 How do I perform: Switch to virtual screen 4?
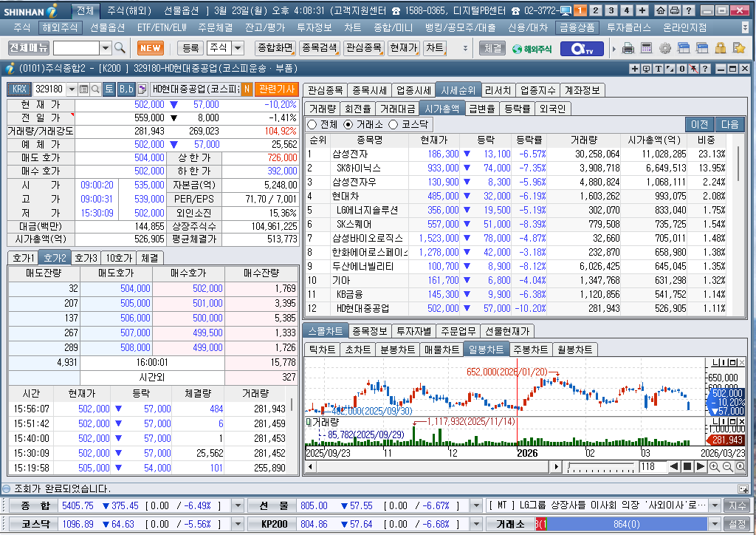click(627, 10)
